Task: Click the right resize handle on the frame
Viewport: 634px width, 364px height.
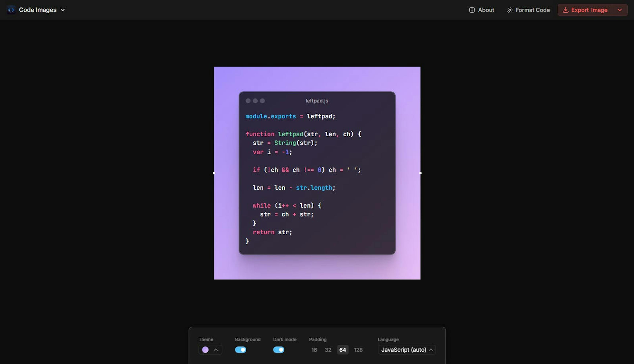Action: tap(420, 173)
